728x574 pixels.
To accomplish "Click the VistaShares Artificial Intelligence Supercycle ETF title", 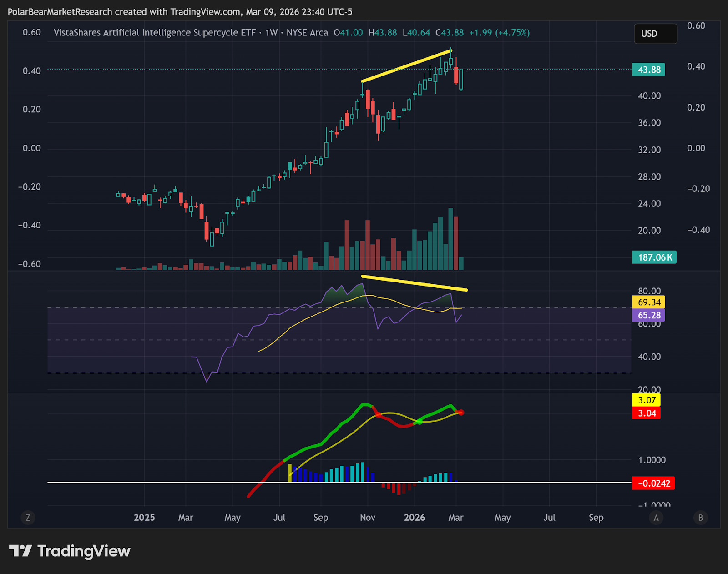I will [155, 33].
